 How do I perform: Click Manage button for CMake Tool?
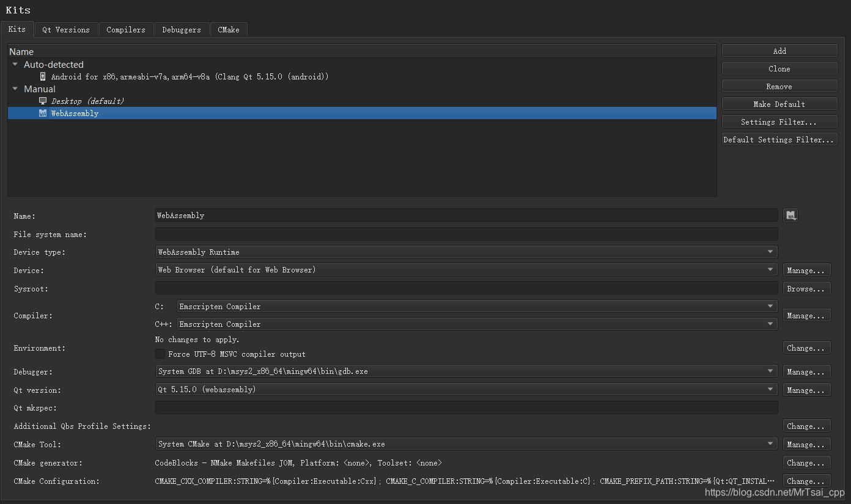click(807, 444)
